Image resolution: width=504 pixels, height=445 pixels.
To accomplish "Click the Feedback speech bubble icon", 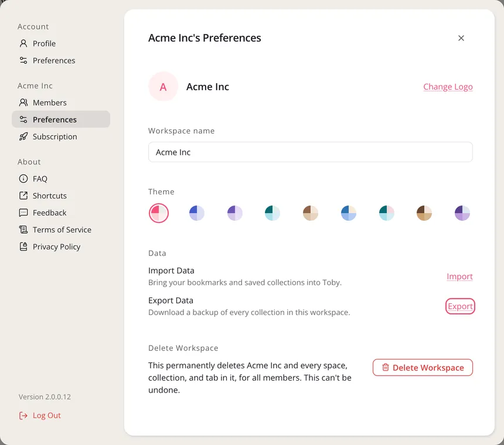I will tap(23, 213).
